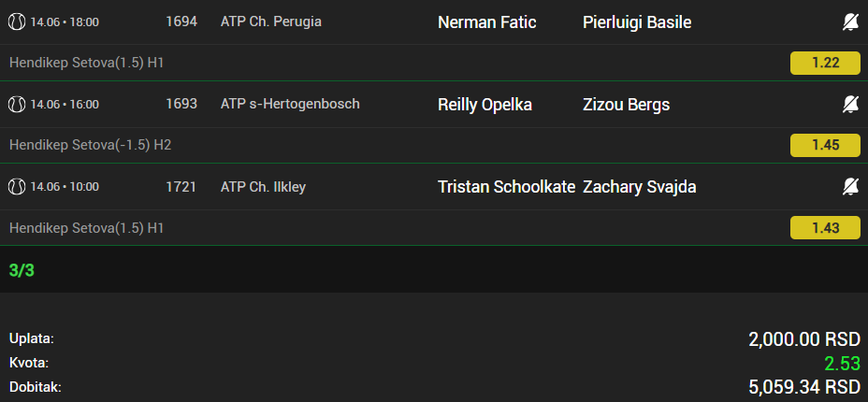The image size is (868, 402).
Task: Click the green 3/3 selections counter
Action: [22, 270]
